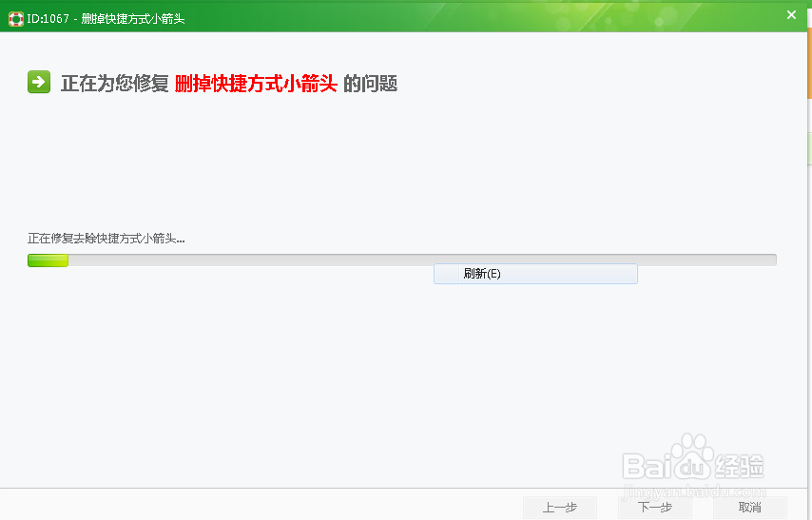Click the repair progress bar
Image resolution: width=812 pixels, height=520 pixels.
402,260
